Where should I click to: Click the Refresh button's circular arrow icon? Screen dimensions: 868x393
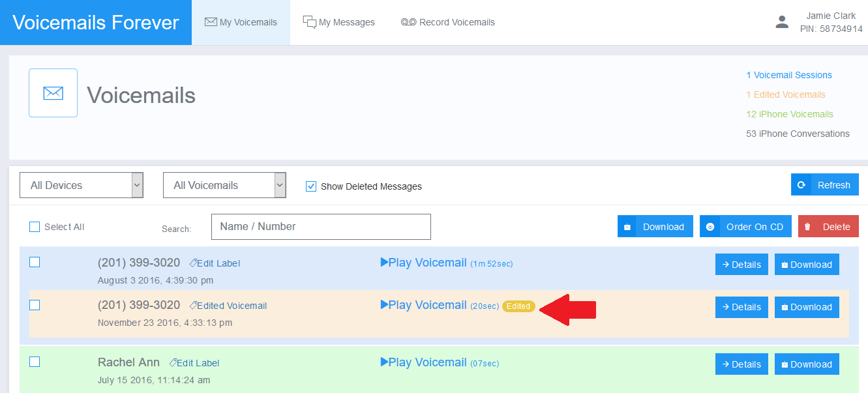pyautogui.click(x=801, y=185)
